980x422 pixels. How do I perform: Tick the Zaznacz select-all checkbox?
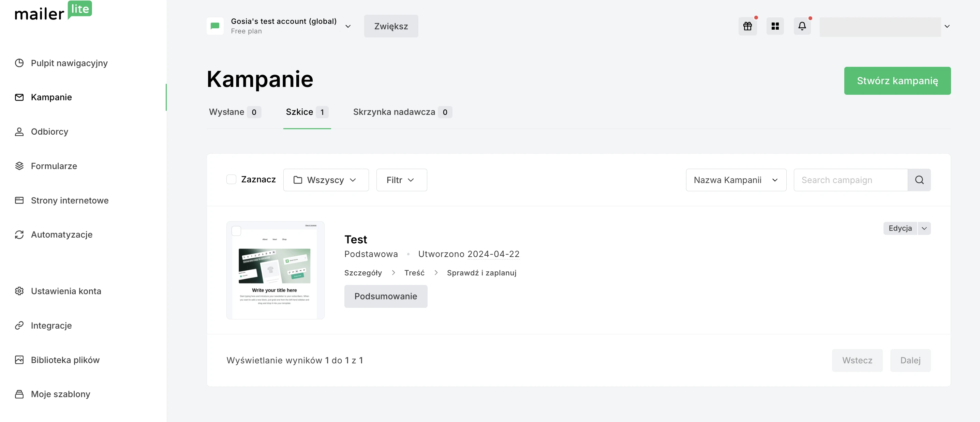231,179
